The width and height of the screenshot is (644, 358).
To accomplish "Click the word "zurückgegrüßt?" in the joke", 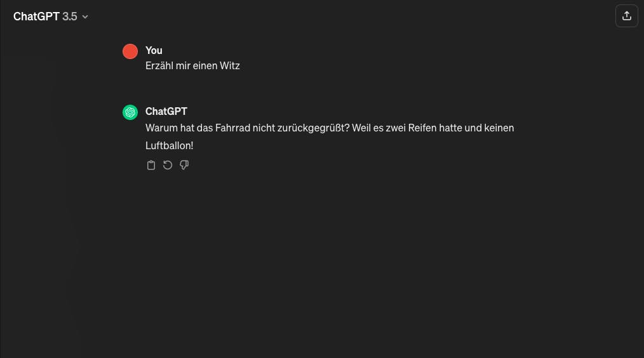I will pos(313,128).
